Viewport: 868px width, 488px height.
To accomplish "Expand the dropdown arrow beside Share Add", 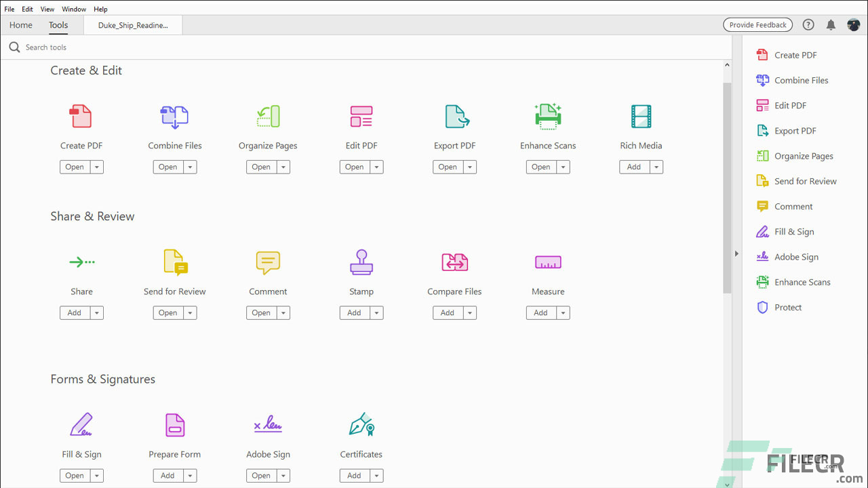I will [97, 312].
